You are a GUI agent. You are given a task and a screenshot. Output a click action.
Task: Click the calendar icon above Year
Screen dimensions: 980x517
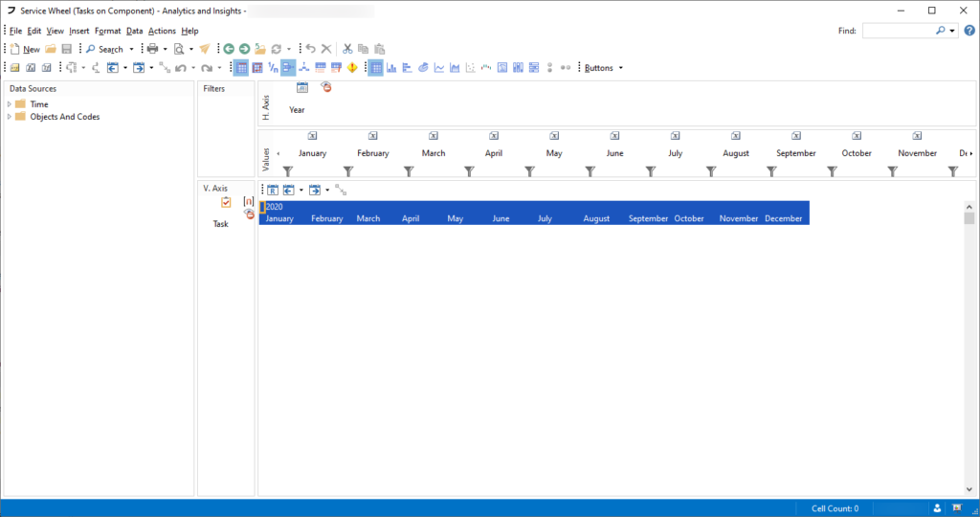pyautogui.click(x=302, y=88)
